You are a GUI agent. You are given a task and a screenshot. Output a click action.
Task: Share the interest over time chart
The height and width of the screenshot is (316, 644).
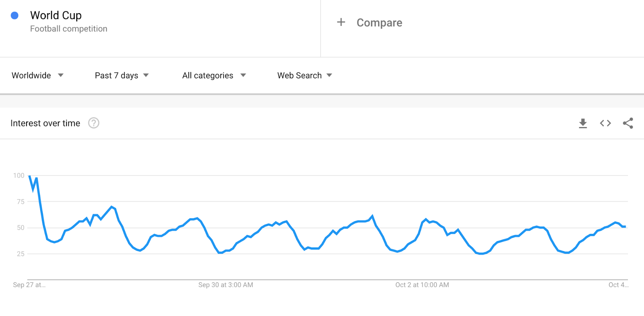coord(628,123)
